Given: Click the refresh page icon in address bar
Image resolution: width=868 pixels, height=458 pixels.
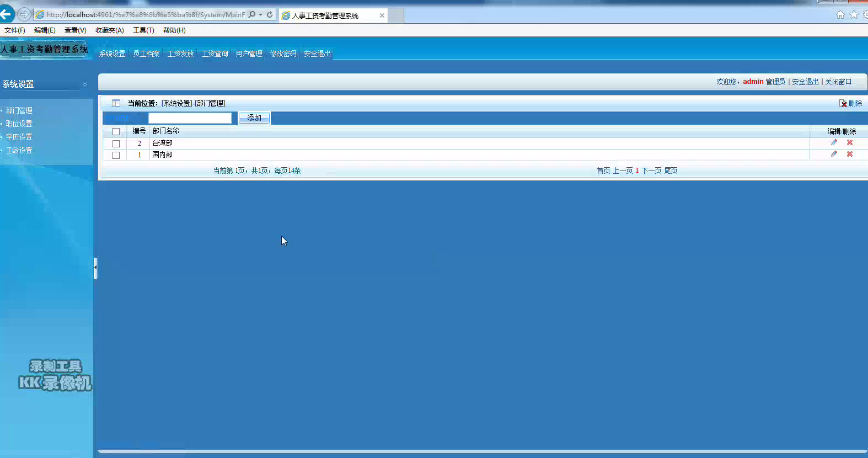Looking at the screenshot, I should coord(270,14).
